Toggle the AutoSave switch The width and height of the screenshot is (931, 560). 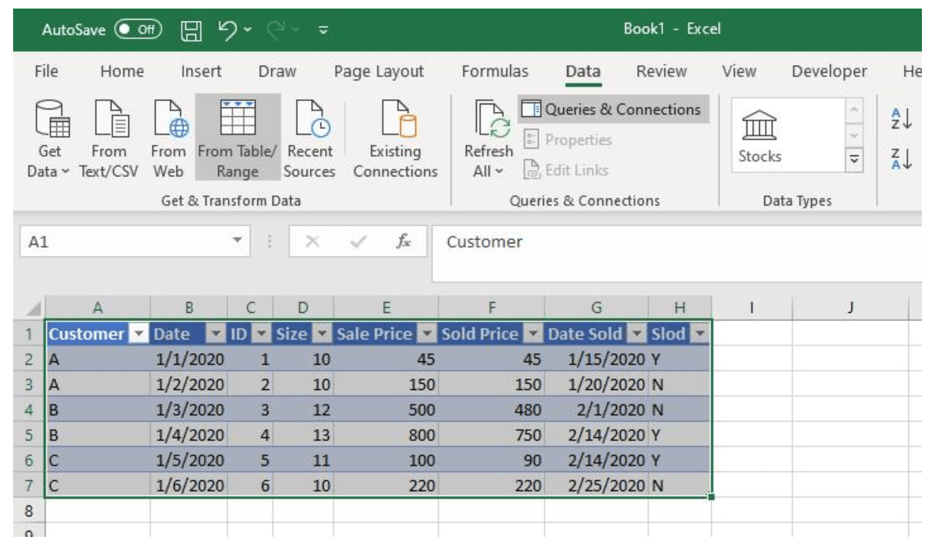pyautogui.click(x=138, y=29)
